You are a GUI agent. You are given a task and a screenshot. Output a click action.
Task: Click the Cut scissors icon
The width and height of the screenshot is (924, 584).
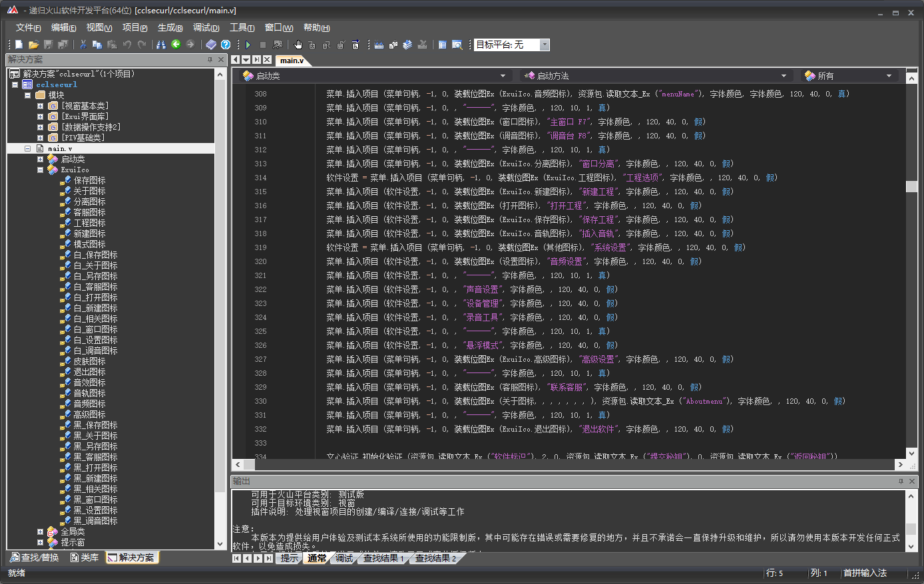pyautogui.click(x=83, y=45)
